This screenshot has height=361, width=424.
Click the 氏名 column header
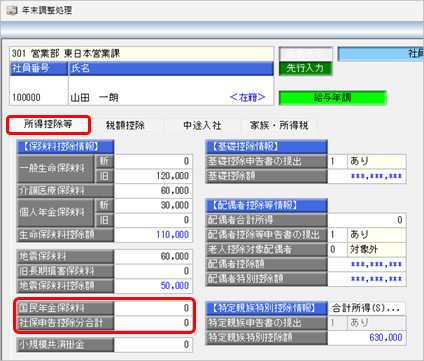point(171,68)
